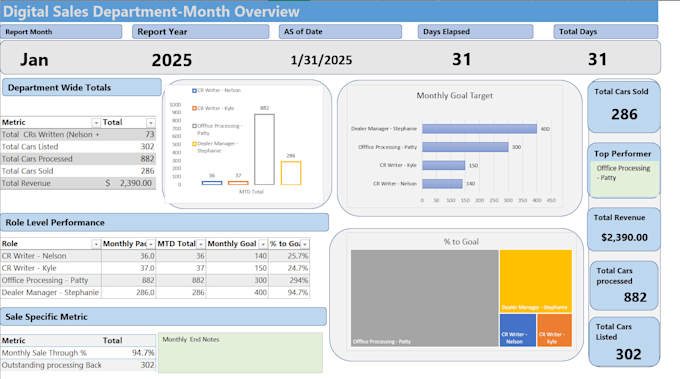Select the yellow Dealer Manager treemap tile

tap(536, 281)
